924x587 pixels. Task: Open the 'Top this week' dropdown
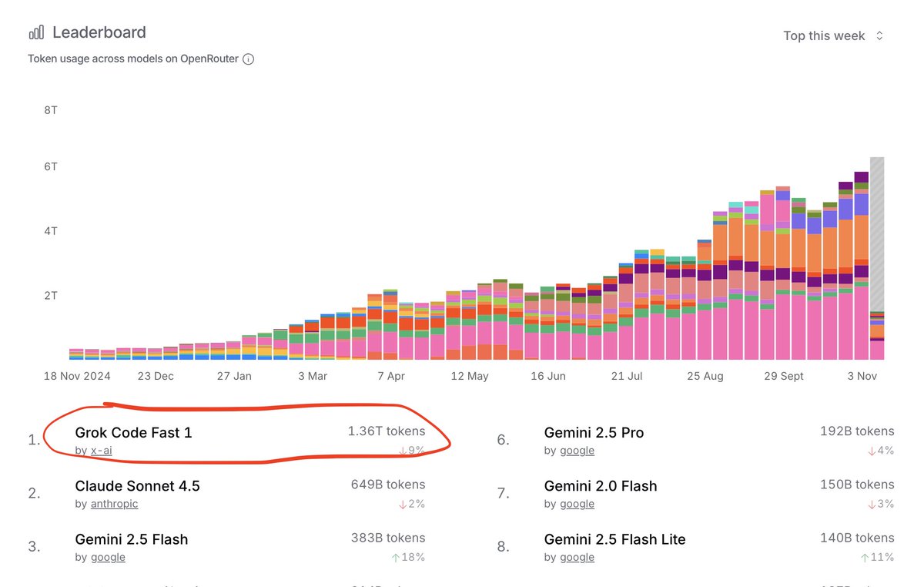coord(834,36)
